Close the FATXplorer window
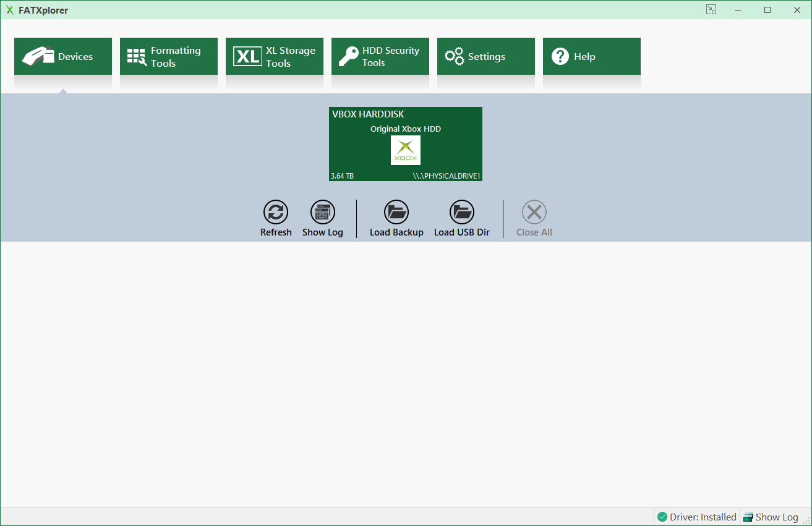 click(797, 10)
